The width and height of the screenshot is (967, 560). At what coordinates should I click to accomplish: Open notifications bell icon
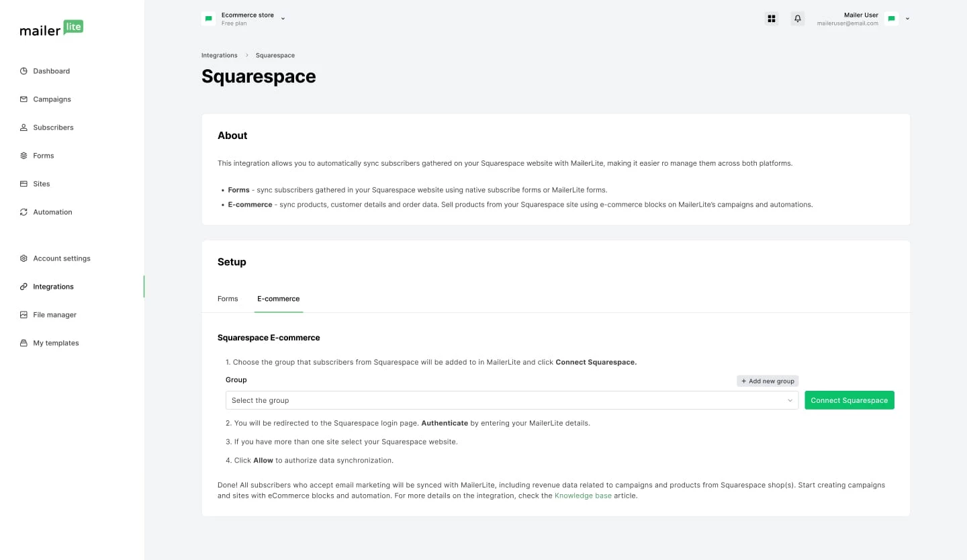click(x=798, y=19)
